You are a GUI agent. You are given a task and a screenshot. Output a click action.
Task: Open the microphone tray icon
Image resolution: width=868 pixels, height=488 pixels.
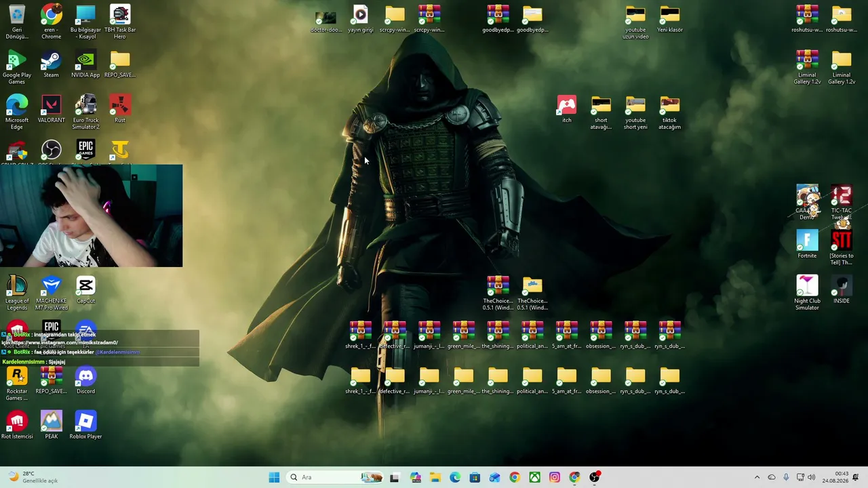click(786, 477)
